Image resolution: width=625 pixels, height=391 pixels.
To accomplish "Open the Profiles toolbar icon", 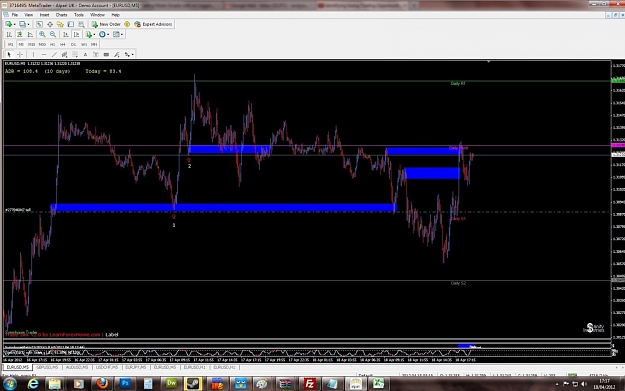I will click(22, 24).
